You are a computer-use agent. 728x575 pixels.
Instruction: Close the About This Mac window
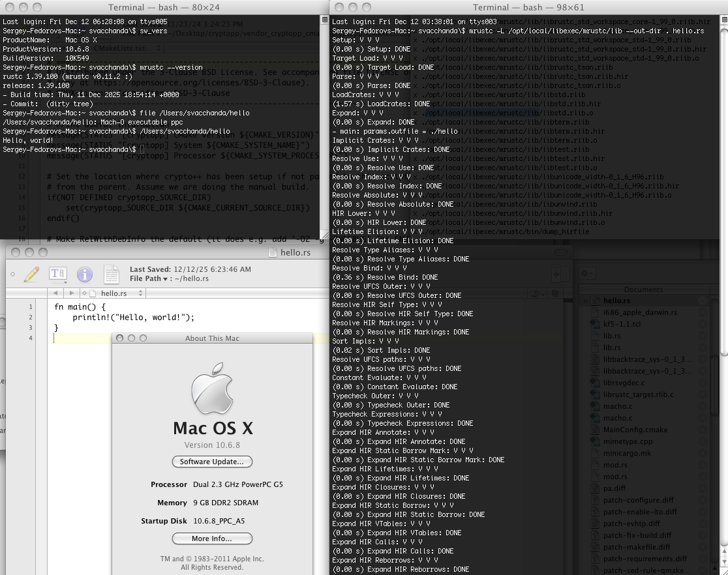[x=120, y=338]
